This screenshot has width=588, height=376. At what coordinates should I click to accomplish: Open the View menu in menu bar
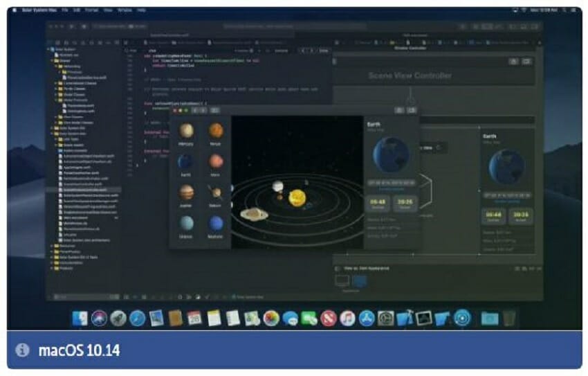pyautogui.click(x=108, y=10)
